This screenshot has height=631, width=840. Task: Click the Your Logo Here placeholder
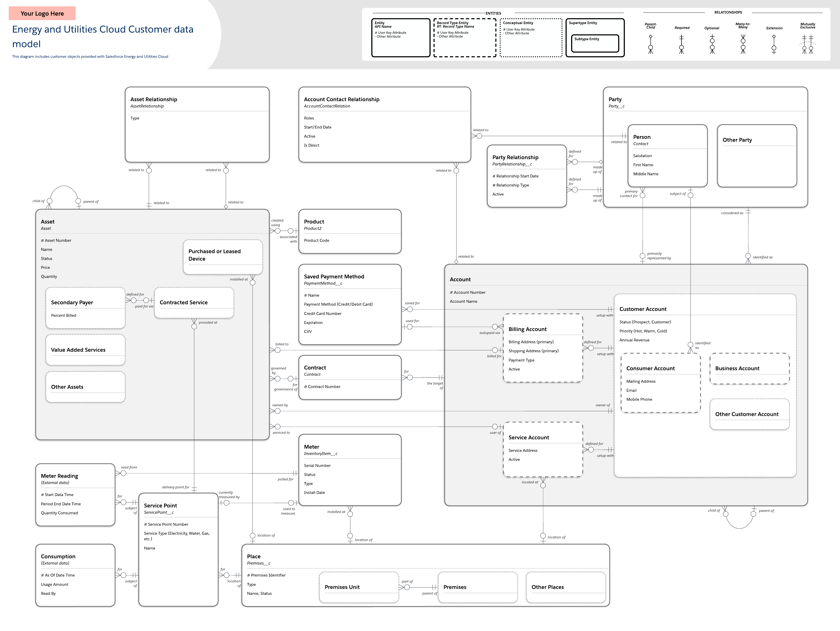pyautogui.click(x=42, y=13)
